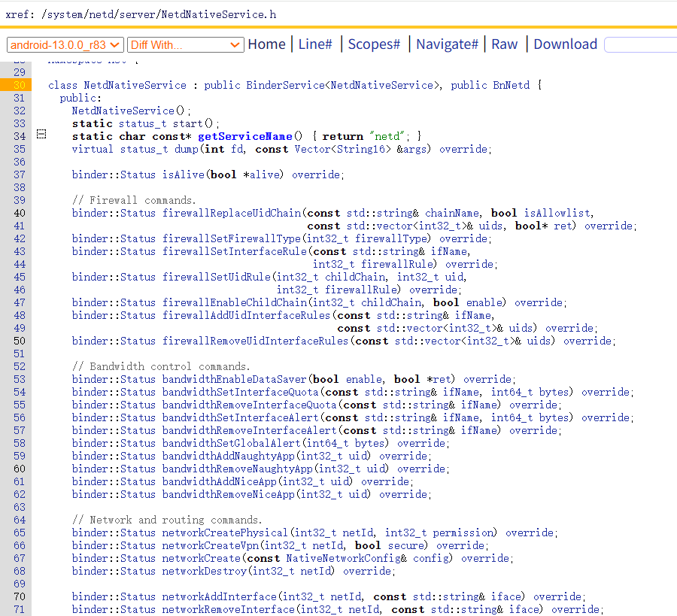Screen dimensions: 677x616
Task: Follow the dump method link on line 35
Action: point(186,149)
